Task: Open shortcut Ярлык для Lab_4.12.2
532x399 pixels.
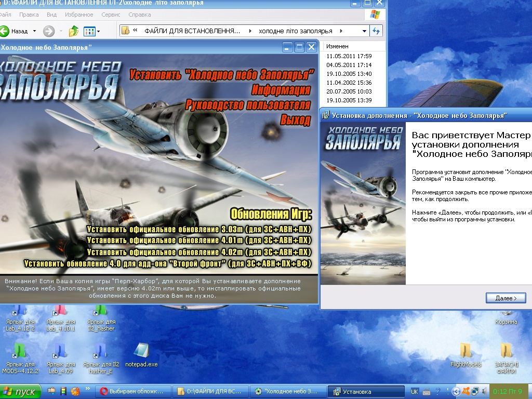Action: point(20,318)
